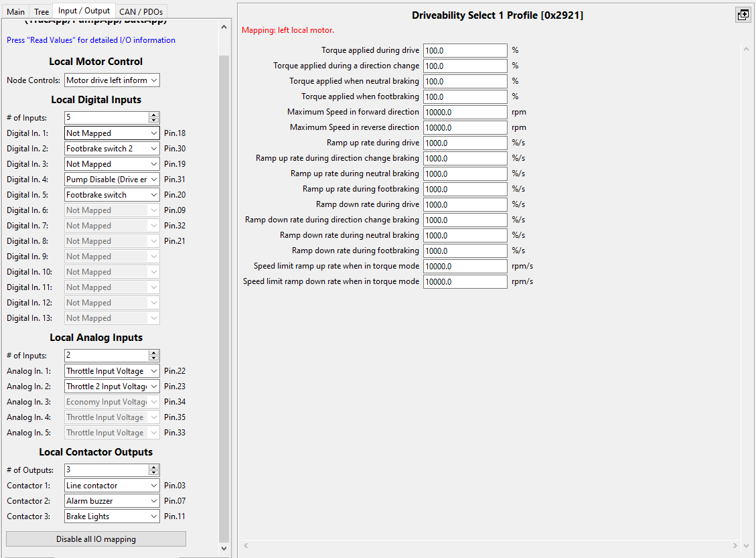Screen dimensions: 756x558
Task: Click the pop-out window icon beside Driveability title
Action: point(743,15)
